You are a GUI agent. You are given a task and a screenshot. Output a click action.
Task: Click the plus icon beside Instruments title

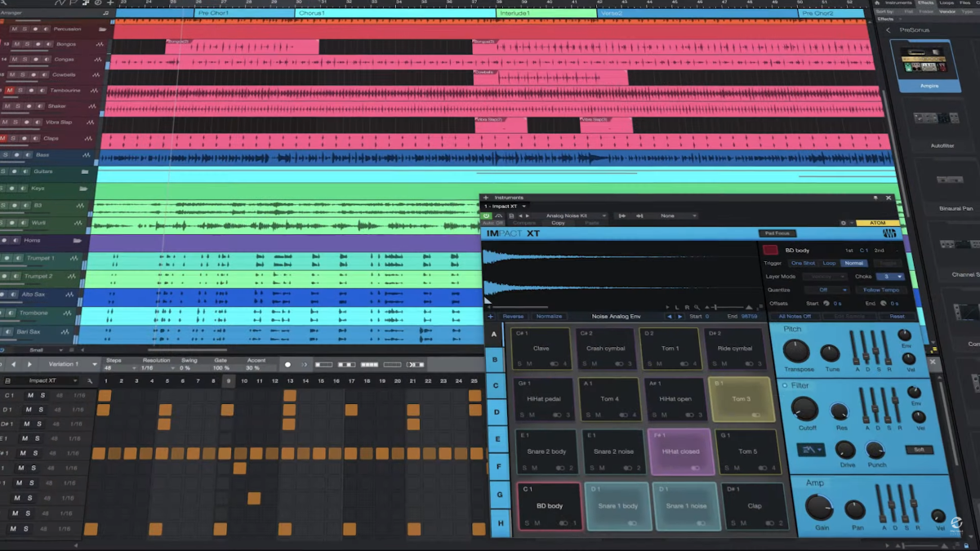(486, 198)
